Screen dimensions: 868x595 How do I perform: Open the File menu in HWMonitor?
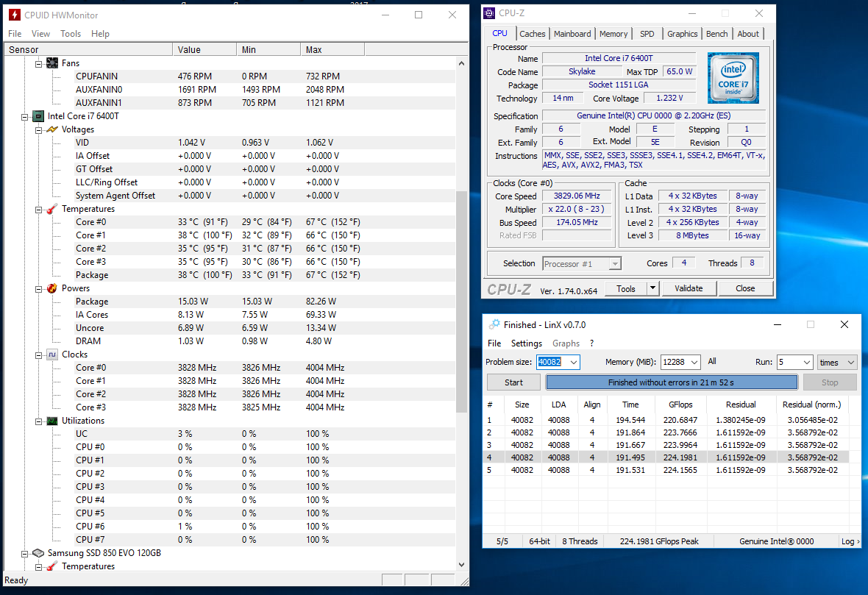tap(15, 34)
